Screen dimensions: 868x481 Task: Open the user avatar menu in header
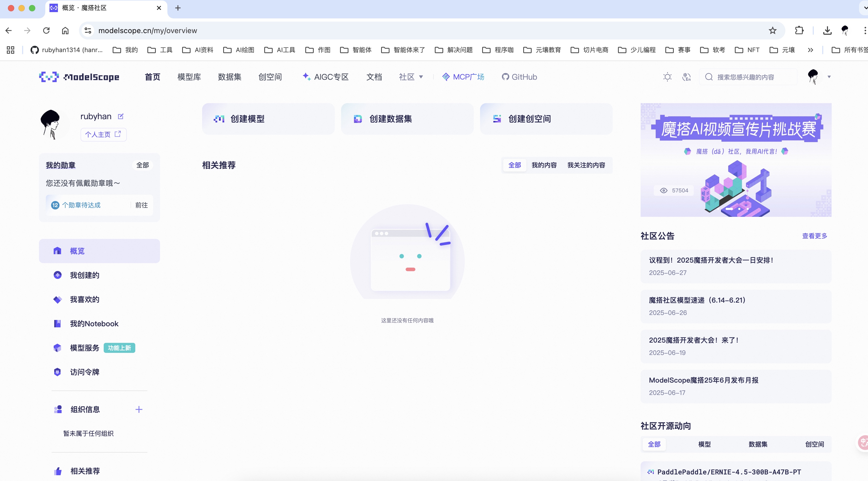tap(813, 77)
